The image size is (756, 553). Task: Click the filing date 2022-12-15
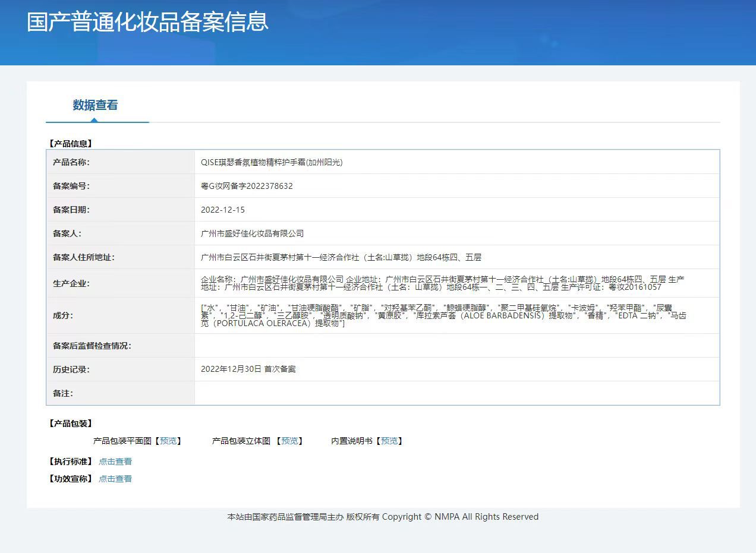tap(223, 210)
